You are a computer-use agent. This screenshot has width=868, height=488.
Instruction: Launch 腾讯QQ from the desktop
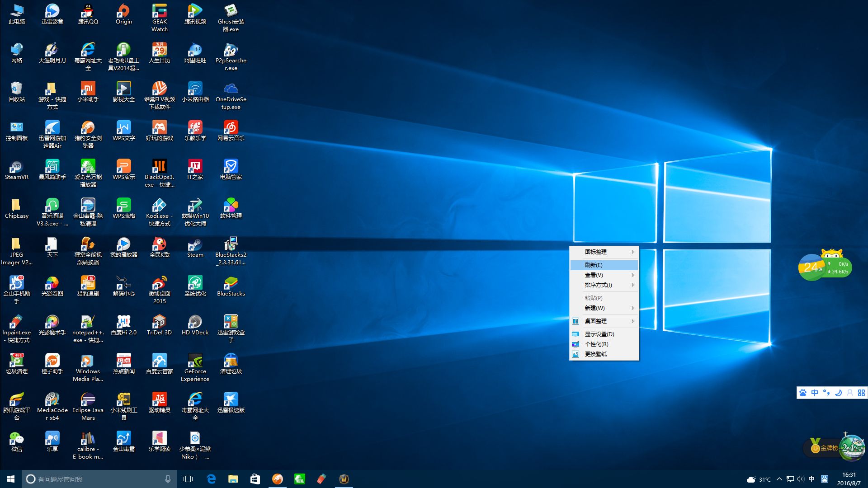88,12
